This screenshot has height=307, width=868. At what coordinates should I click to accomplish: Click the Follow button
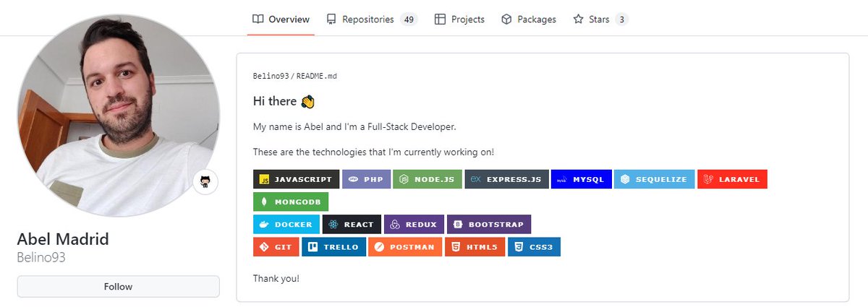tap(118, 287)
